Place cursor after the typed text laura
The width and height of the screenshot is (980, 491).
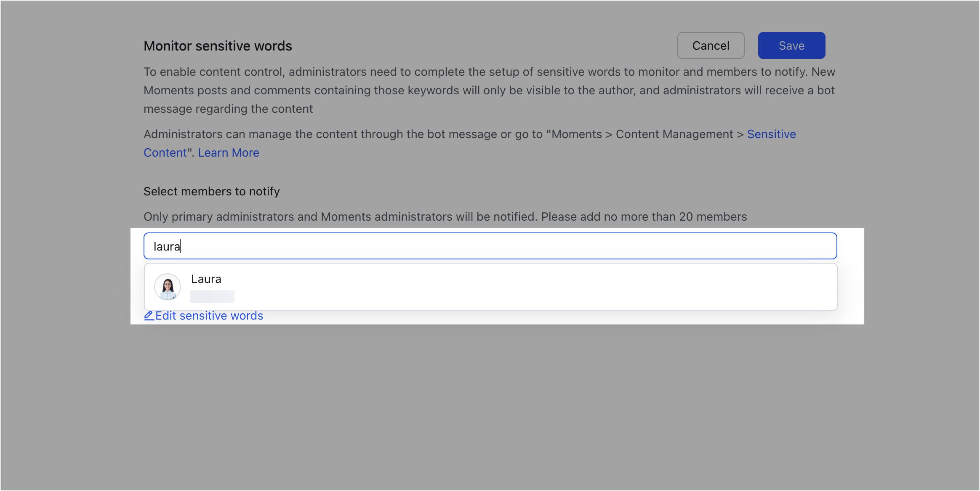(x=182, y=246)
